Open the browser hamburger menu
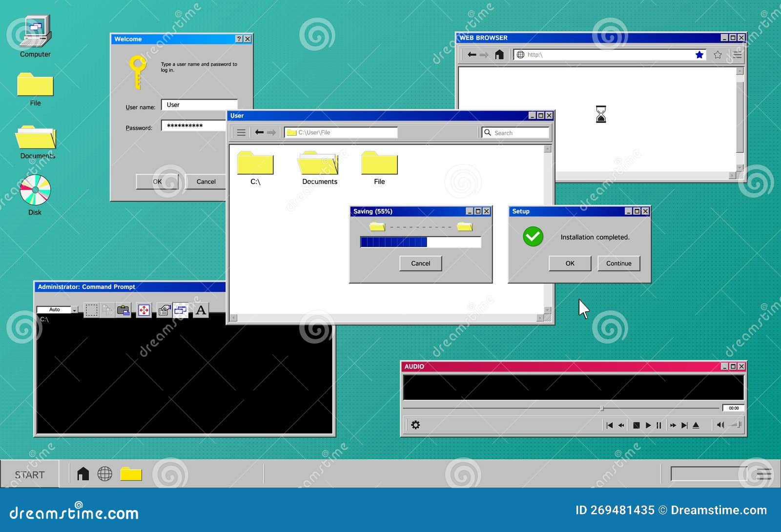This screenshot has height=532, width=781. click(x=736, y=55)
